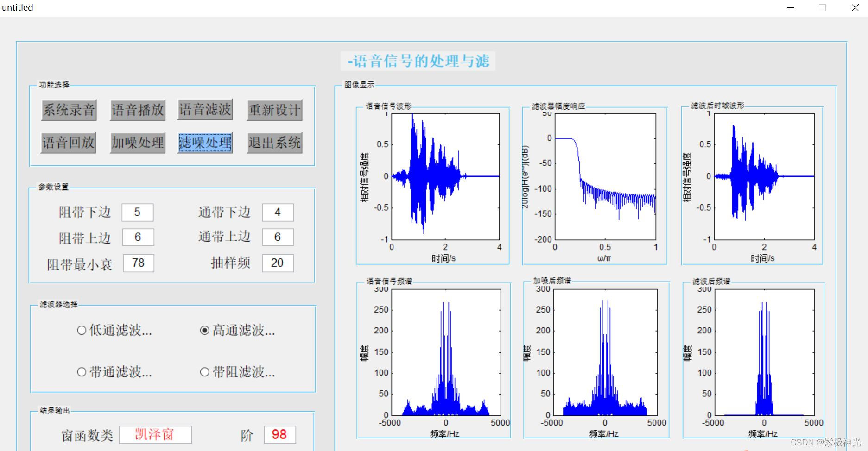
Task: Apply 加噪处理 noise addition
Action: pos(138,143)
